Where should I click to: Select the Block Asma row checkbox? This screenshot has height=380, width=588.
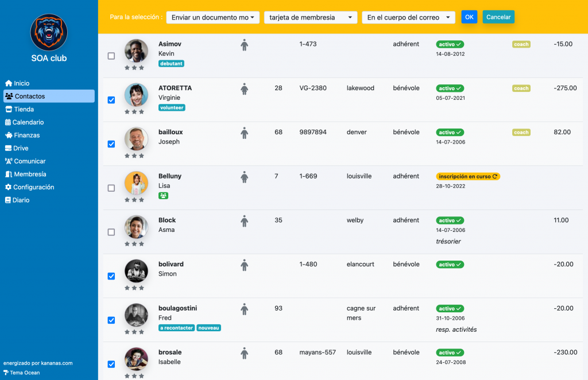click(x=111, y=232)
